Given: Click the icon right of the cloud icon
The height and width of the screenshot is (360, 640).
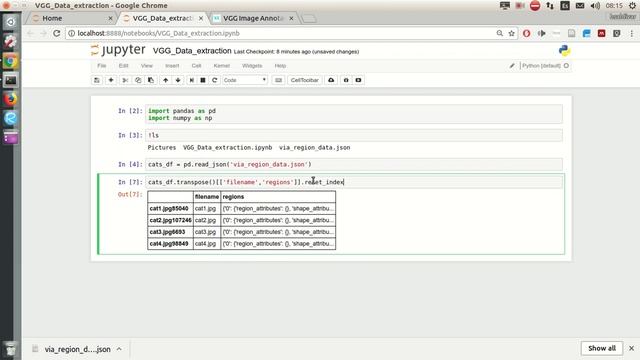Looking at the screenshot, I should 346,80.
